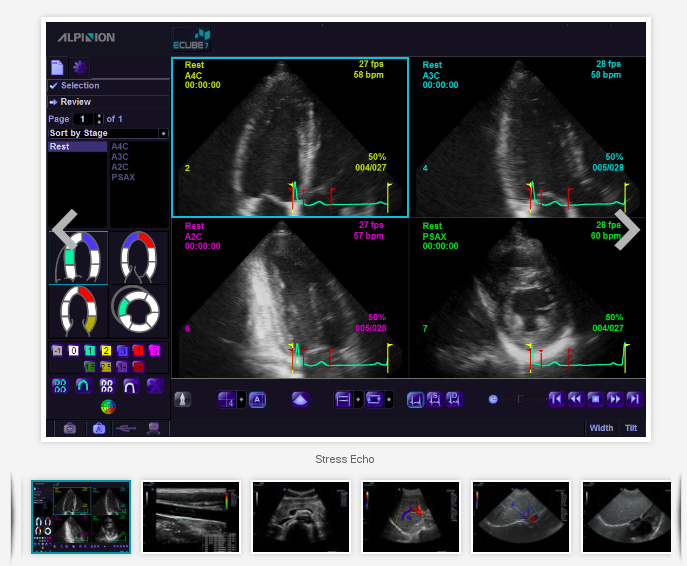
Task: Choose wall motion score 0
Action: pyautogui.click(x=74, y=350)
